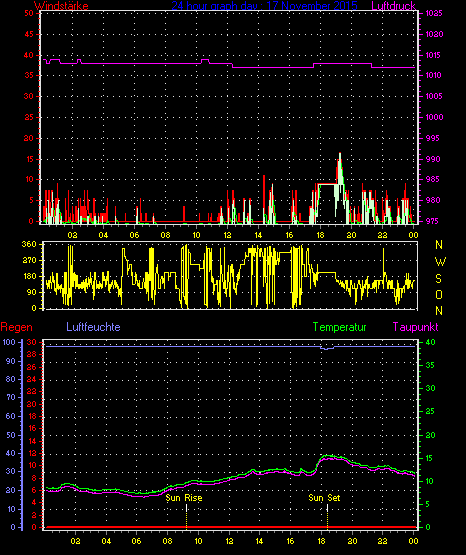
Task: Click the 24 hour graph date heading
Action: (264, 6)
